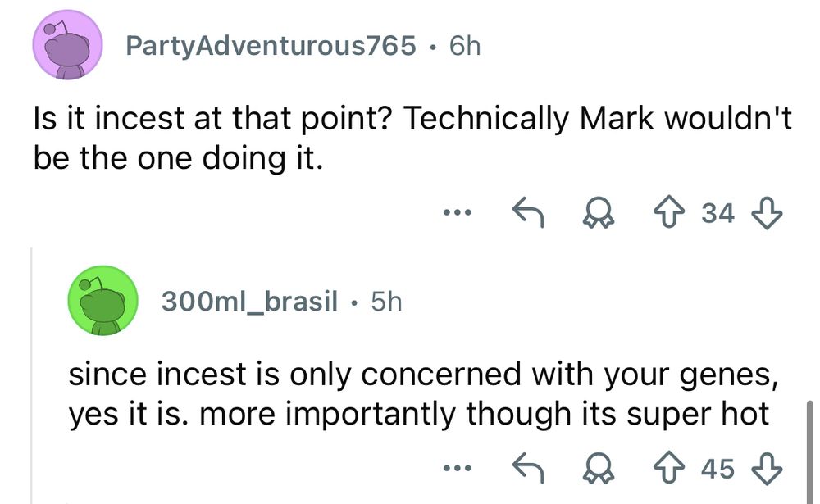Give an award to 300ml_brasil's comment
This screenshot has width=820, height=504.
[599, 469]
